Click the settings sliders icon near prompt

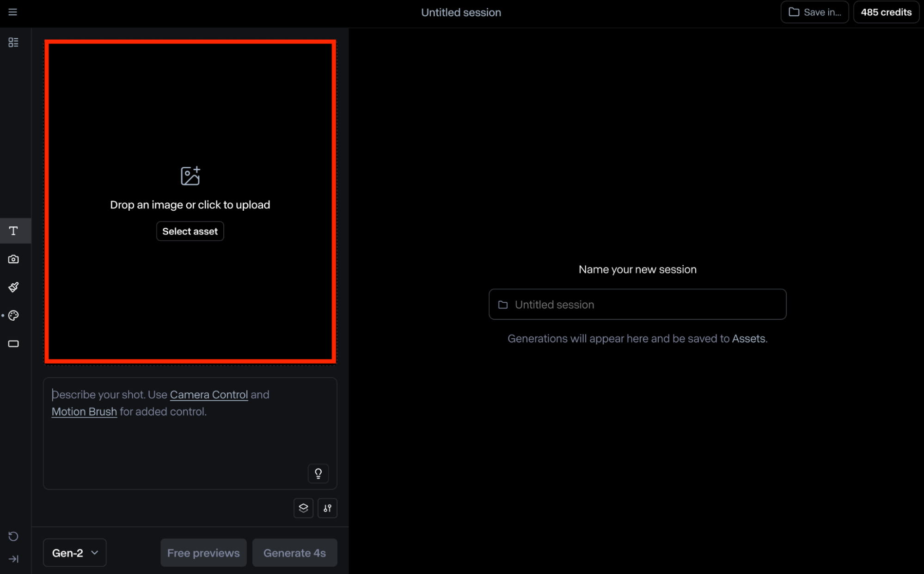pyautogui.click(x=327, y=508)
